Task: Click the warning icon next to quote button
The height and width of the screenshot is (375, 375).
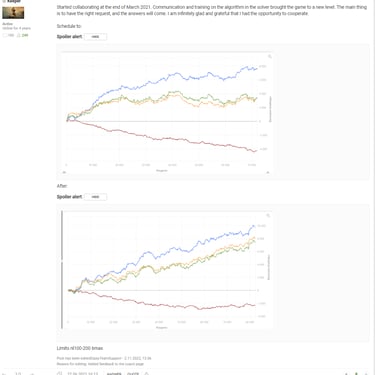Action: [146, 373]
